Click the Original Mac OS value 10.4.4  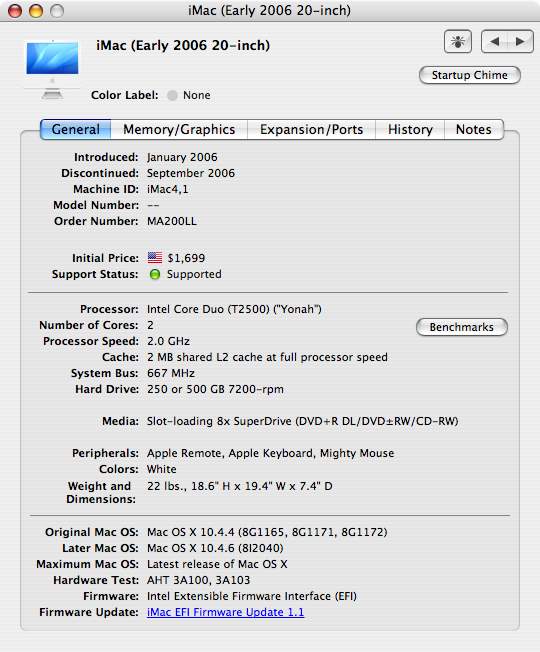coord(267,532)
